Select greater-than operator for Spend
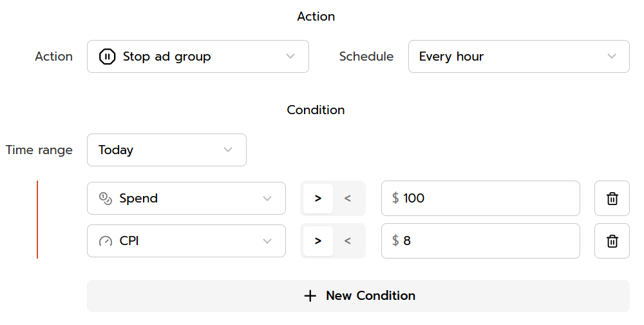This screenshot has height=325, width=644. [x=318, y=198]
